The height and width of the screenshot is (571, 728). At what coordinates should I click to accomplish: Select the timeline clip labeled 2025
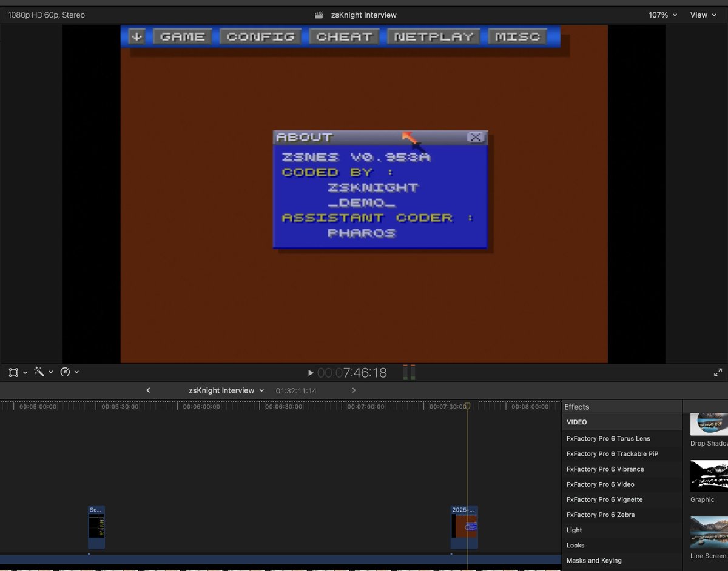(x=464, y=527)
